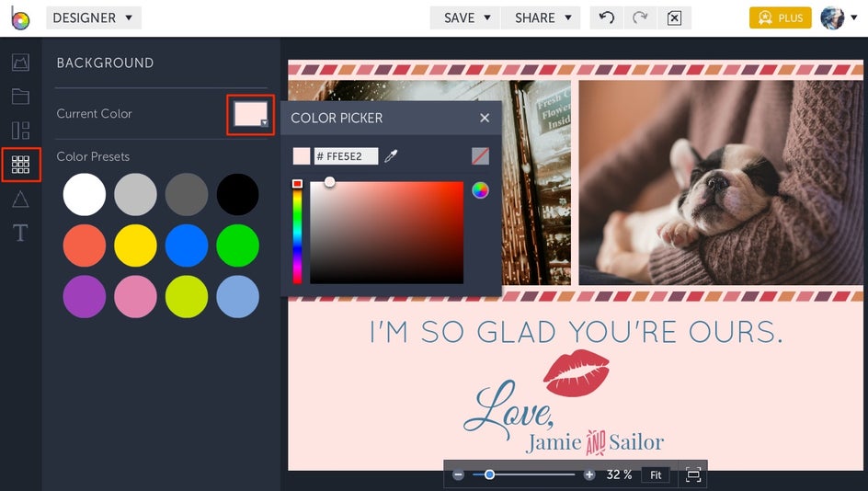The width and height of the screenshot is (868, 491).
Task: Open the DESIGNER mode dropdown
Action: [94, 17]
